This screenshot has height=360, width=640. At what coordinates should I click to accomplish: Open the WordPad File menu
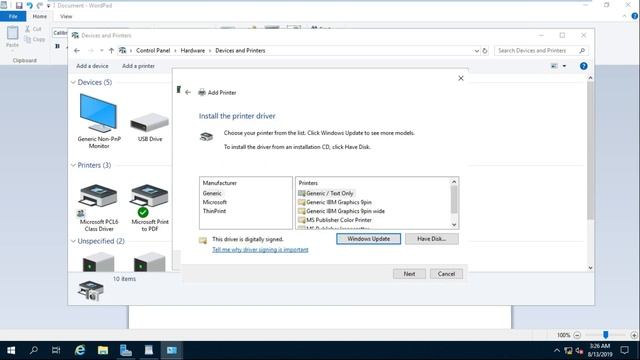[x=13, y=16]
